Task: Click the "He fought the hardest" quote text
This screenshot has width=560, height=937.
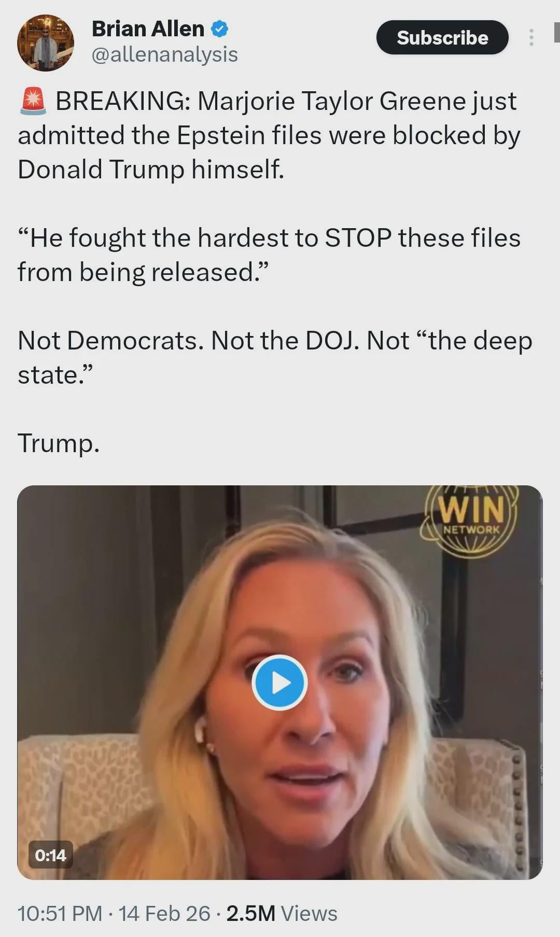Action: [x=269, y=255]
